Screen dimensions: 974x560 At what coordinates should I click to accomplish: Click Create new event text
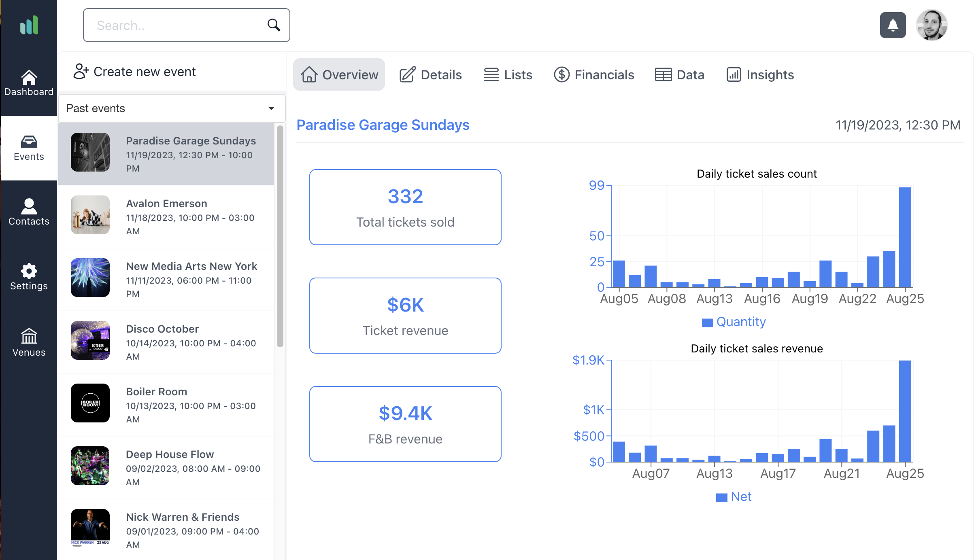coord(145,72)
